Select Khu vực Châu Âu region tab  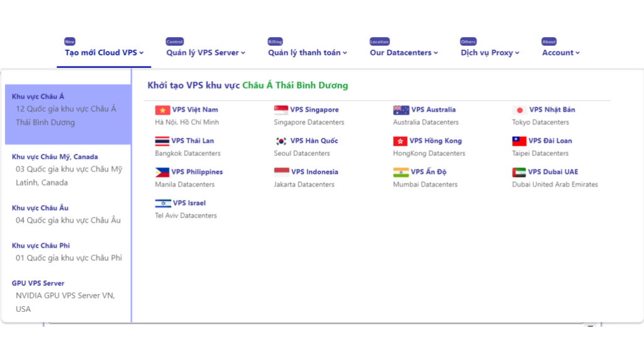coord(40,208)
